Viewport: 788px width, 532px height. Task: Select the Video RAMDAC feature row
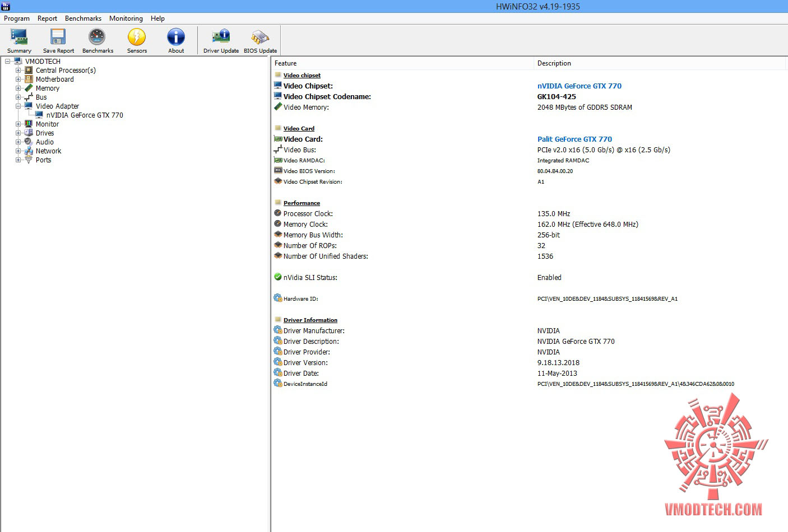click(529, 160)
